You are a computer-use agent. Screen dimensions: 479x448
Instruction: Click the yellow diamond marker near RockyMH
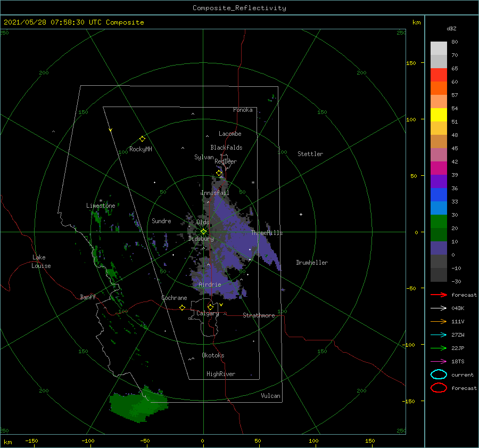coord(142,139)
